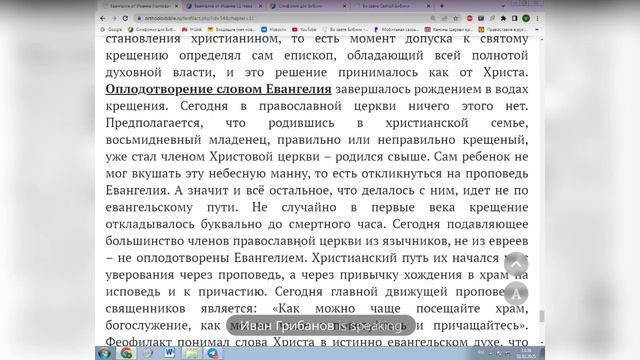This screenshot has width=640, height=360.
Task: Click the magnifier zoom icon in the address bar
Action: pos(433,18)
